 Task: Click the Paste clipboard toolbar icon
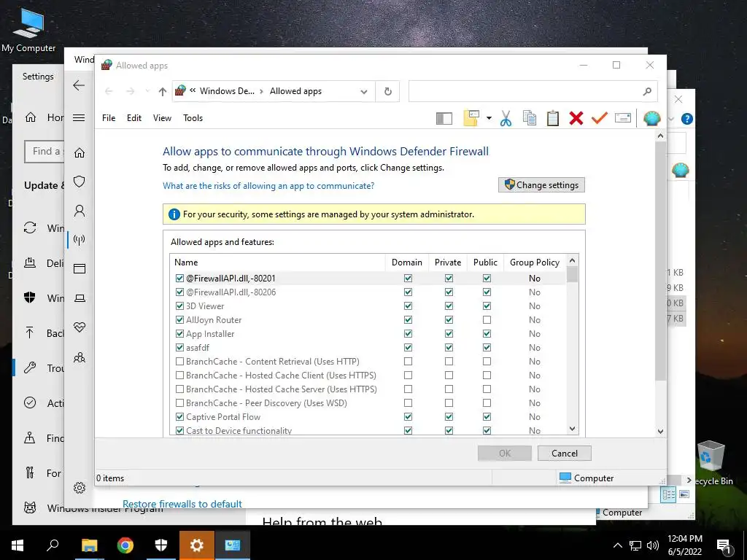click(x=553, y=118)
